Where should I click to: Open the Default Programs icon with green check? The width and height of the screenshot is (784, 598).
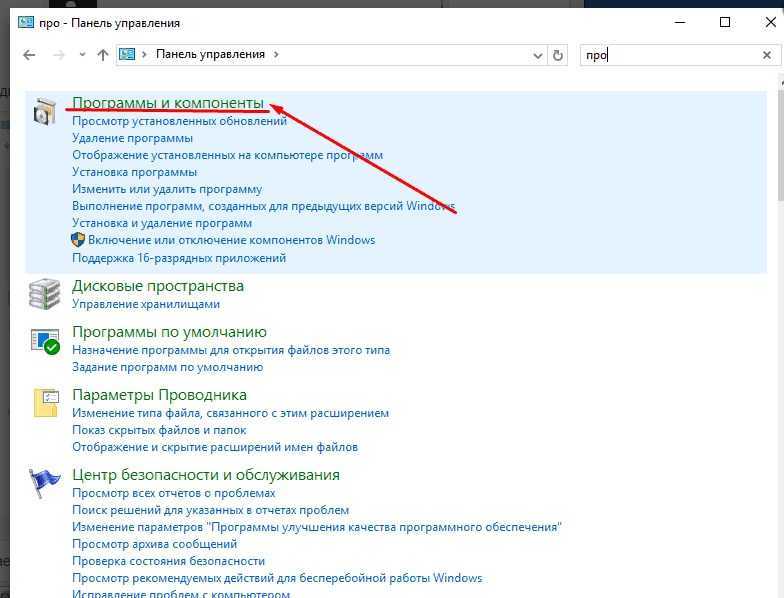coord(45,341)
